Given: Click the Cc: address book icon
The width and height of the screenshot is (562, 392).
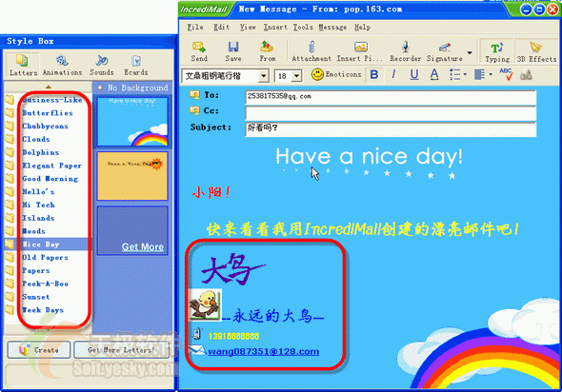Looking at the screenshot, I should point(194,110).
